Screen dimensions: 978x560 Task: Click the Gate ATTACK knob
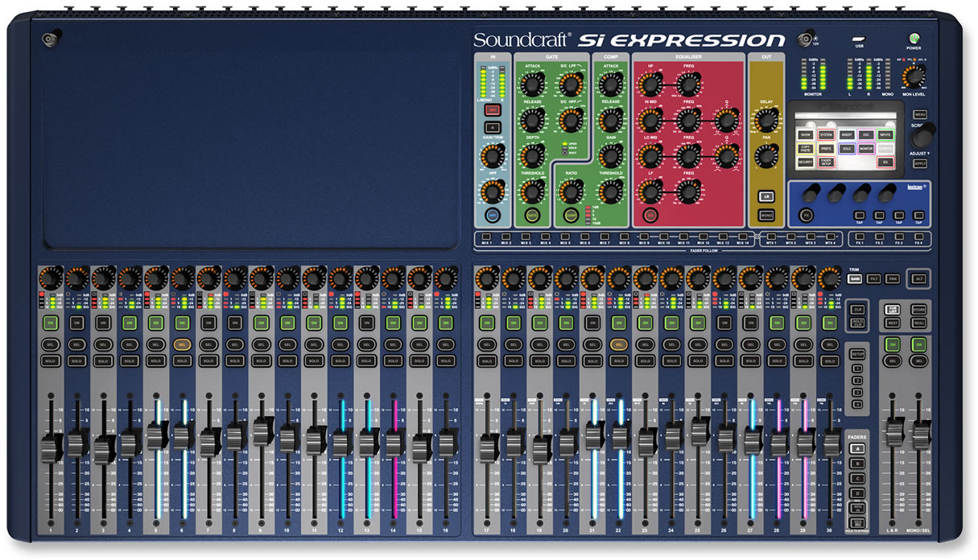[531, 83]
